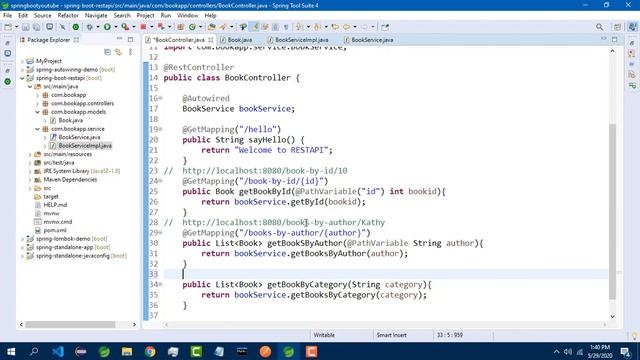Open File Explorer from the taskbar
Screen dimensions: 640x360
(127, 351)
